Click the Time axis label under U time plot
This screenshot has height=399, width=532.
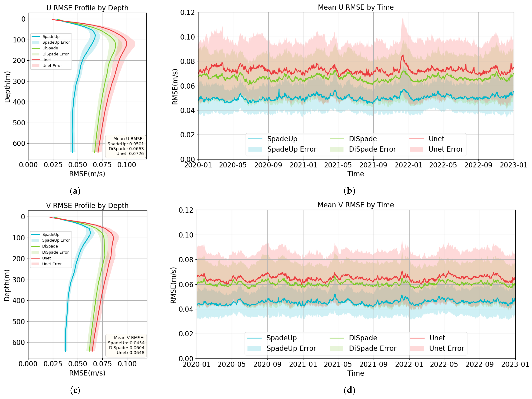pos(355,174)
